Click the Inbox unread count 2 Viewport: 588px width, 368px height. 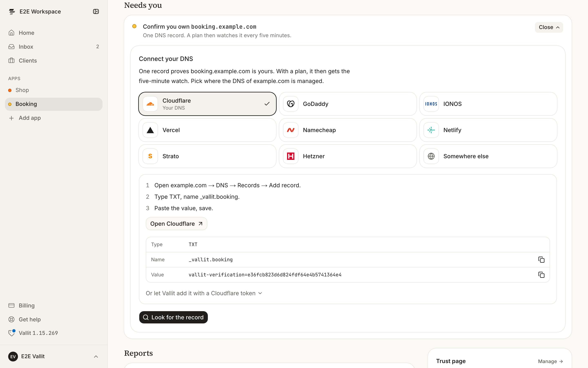97,46
